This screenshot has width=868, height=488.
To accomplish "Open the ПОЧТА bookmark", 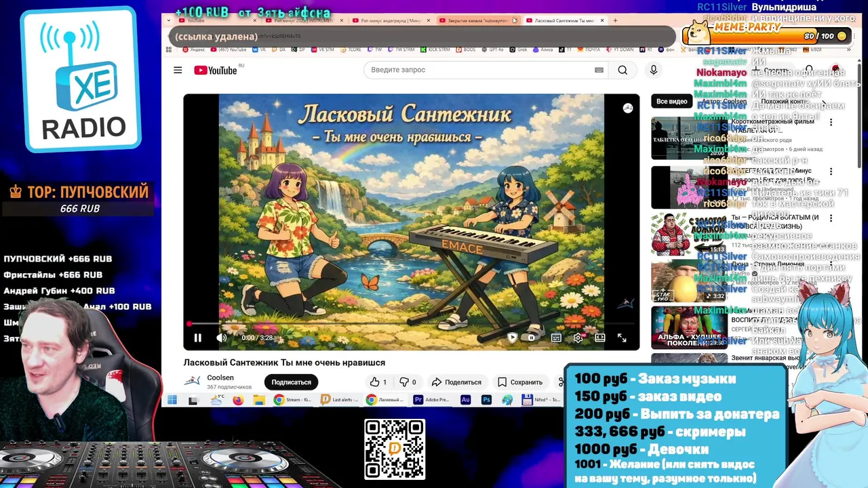I will pos(589,49).
